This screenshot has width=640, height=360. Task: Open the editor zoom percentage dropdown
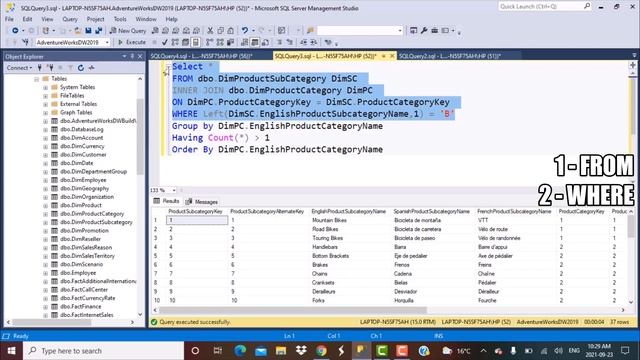(x=174, y=190)
